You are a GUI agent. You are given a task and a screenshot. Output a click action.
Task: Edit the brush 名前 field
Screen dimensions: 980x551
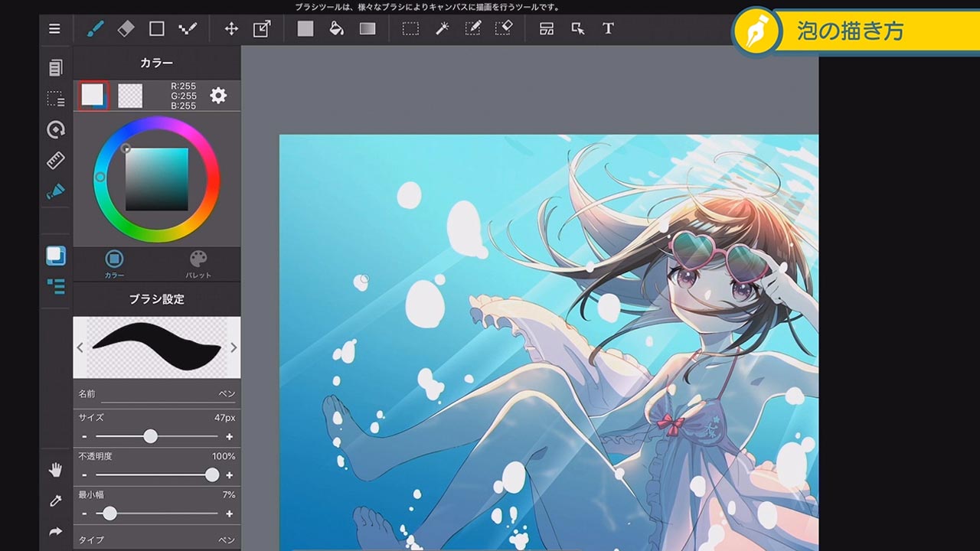click(157, 394)
